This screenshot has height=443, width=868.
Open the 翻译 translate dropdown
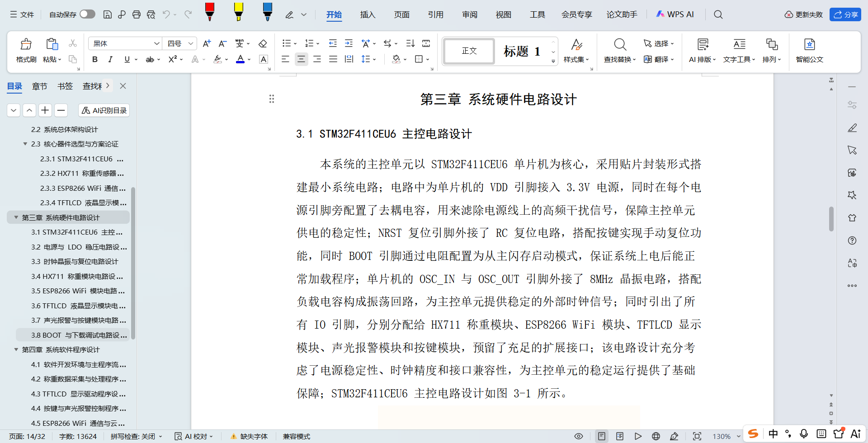pos(659,59)
